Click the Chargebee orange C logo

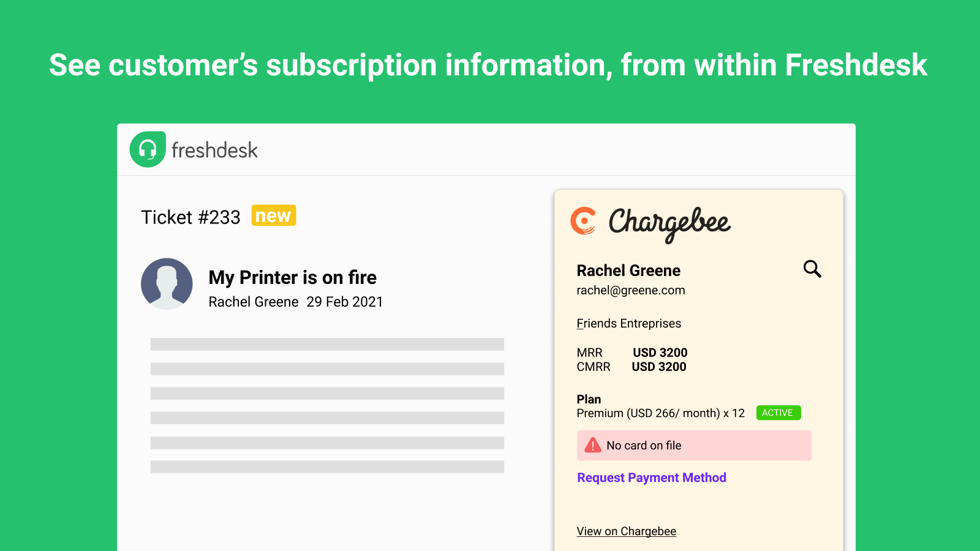click(583, 221)
